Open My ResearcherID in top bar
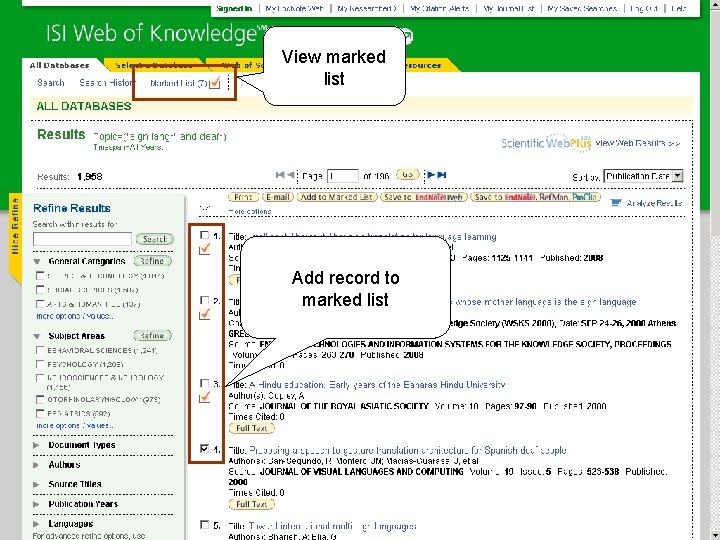720x540 pixels. click(366, 8)
